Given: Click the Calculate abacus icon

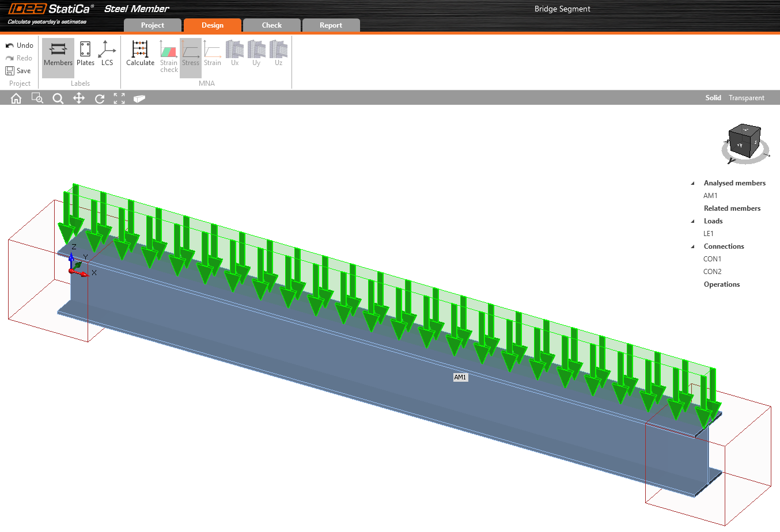Looking at the screenshot, I should (140, 50).
